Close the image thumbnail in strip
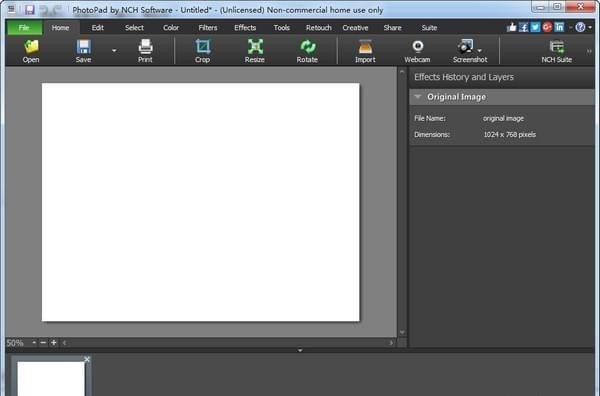The image size is (600, 396). click(87, 359)
